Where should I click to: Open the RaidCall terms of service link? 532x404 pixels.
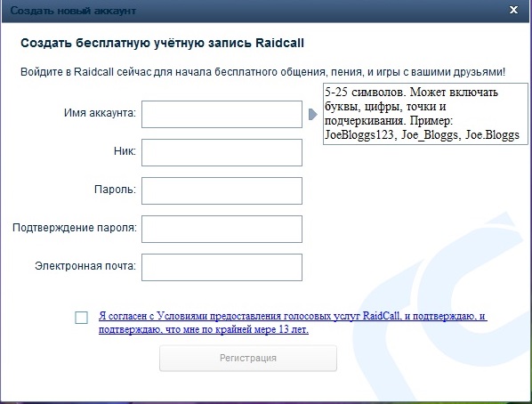click(293, 322)
